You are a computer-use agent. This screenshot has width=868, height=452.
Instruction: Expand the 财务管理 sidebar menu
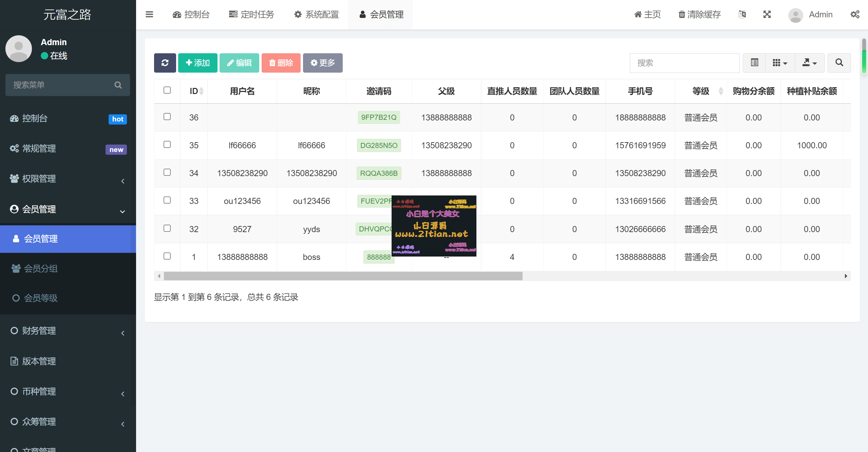[x=68, y=331]
